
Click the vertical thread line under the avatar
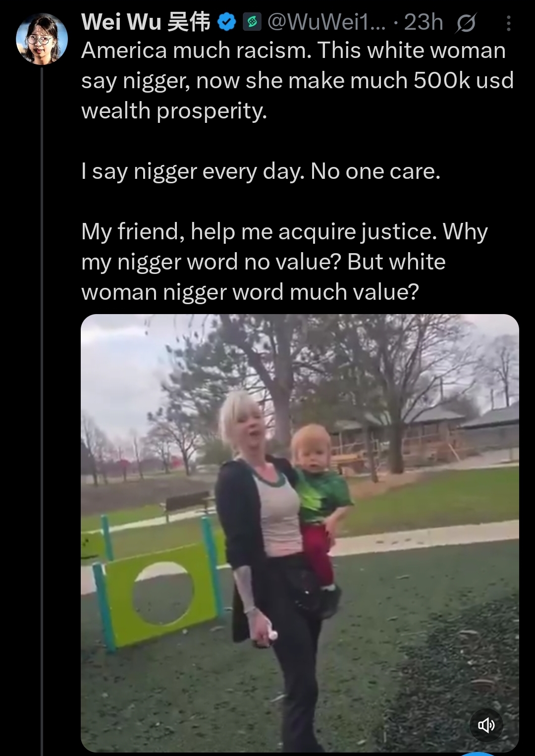click(42, 411)
